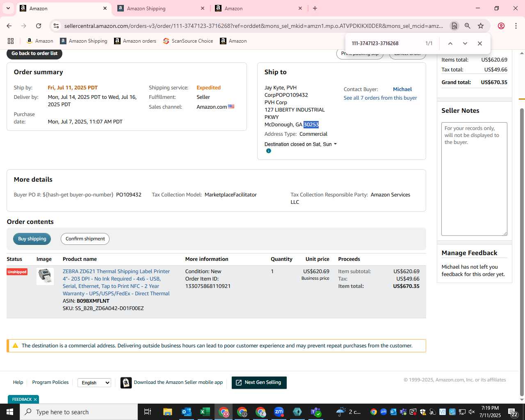Click the Next Gen Selling button

click(x=259, y=383)
